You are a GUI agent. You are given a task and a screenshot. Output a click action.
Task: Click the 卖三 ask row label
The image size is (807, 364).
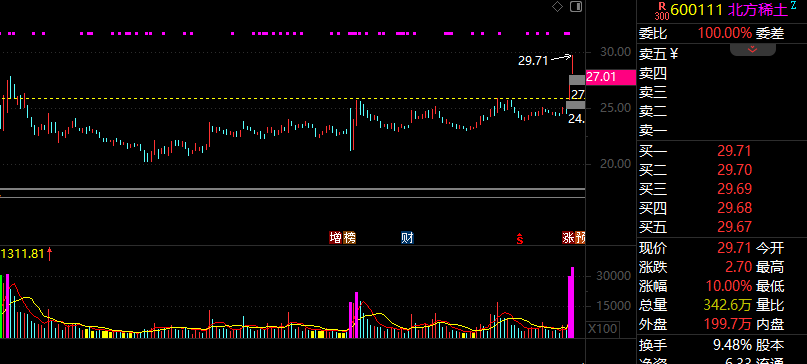pos(653,93)
